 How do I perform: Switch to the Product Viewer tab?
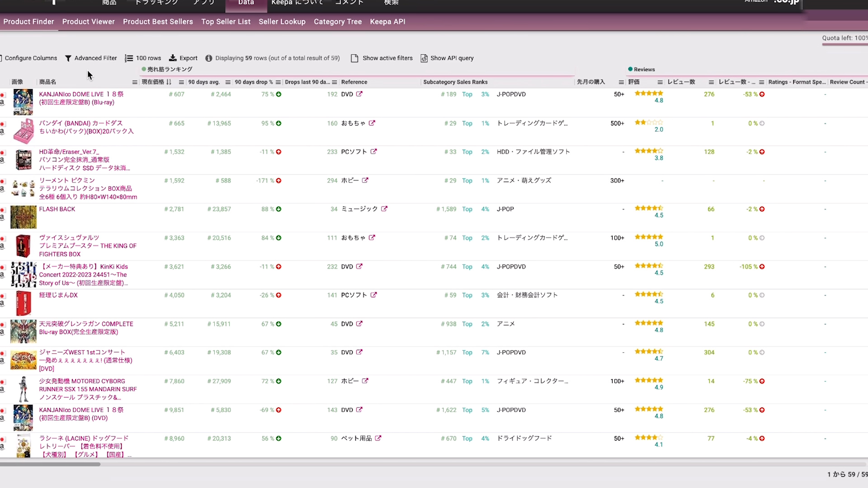point(88,22)
